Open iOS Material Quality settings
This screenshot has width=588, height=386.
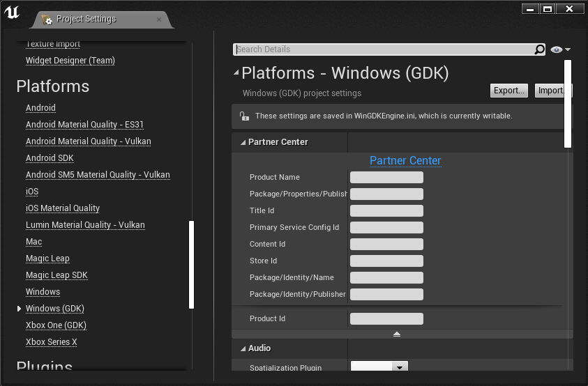pos(63,208)
